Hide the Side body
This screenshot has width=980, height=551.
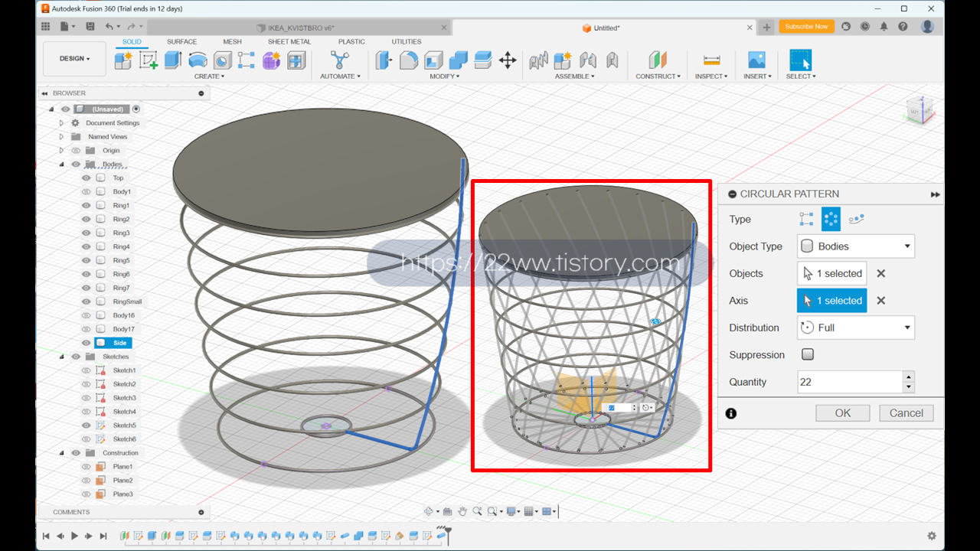tap(86, 343)
